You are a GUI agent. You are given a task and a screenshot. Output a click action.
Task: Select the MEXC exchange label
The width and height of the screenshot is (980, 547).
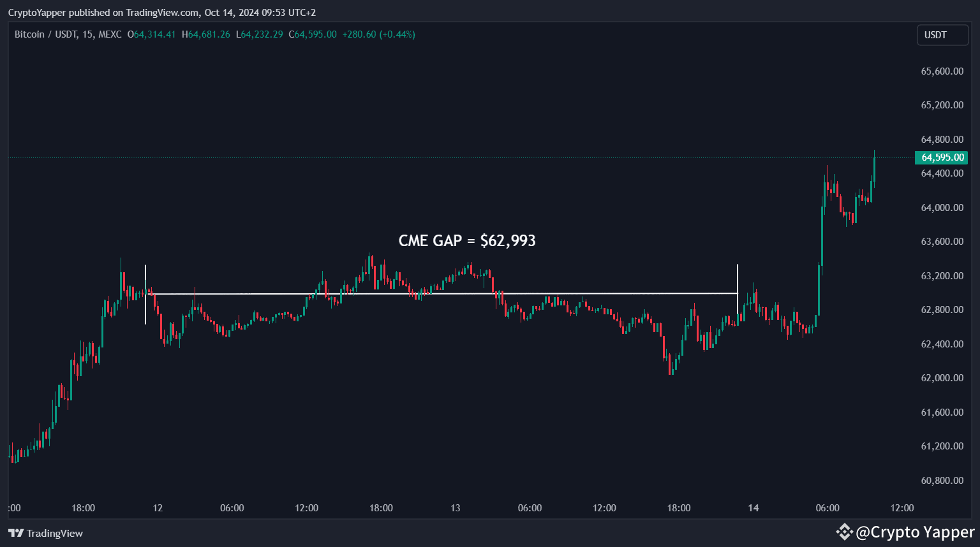pos(110,34)
